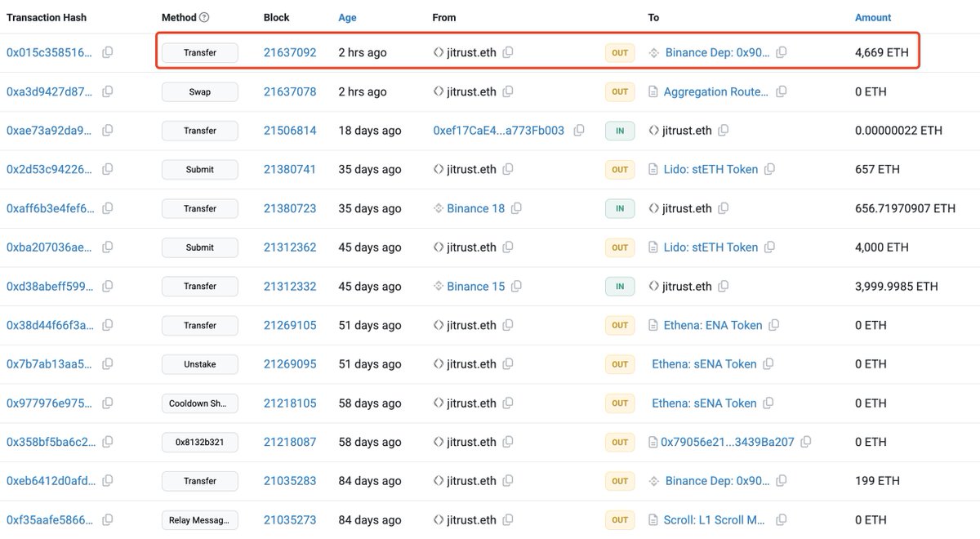Viewport: 980px width, 539px height.
Task: Copy jitrust.eth From address in block 21637092 row
Action: click(x=508, y=52)
